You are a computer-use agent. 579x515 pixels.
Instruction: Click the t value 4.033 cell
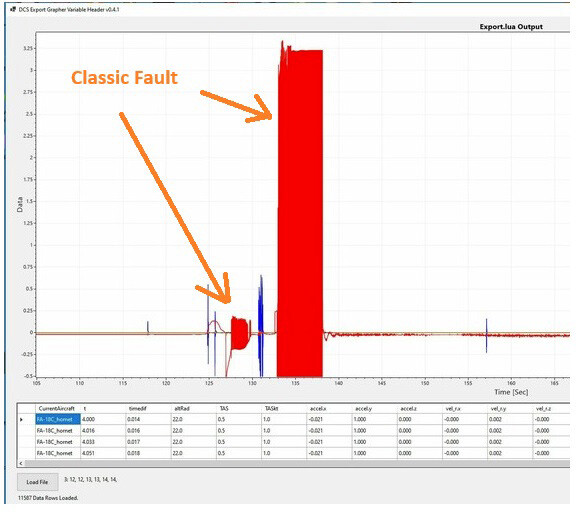pyautogui.click(x=103, y=442)
